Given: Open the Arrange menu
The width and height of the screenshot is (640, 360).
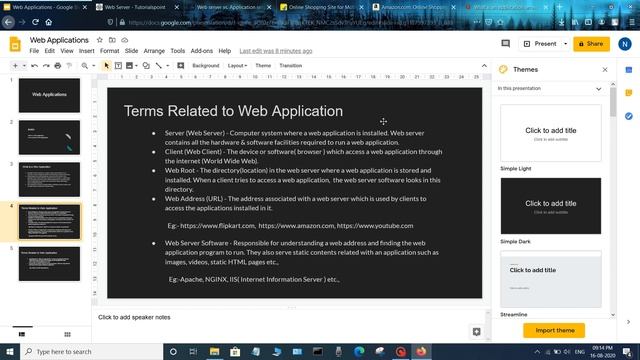Looking at the screenshot, I should pyautogui.click(x=154, y=51).
